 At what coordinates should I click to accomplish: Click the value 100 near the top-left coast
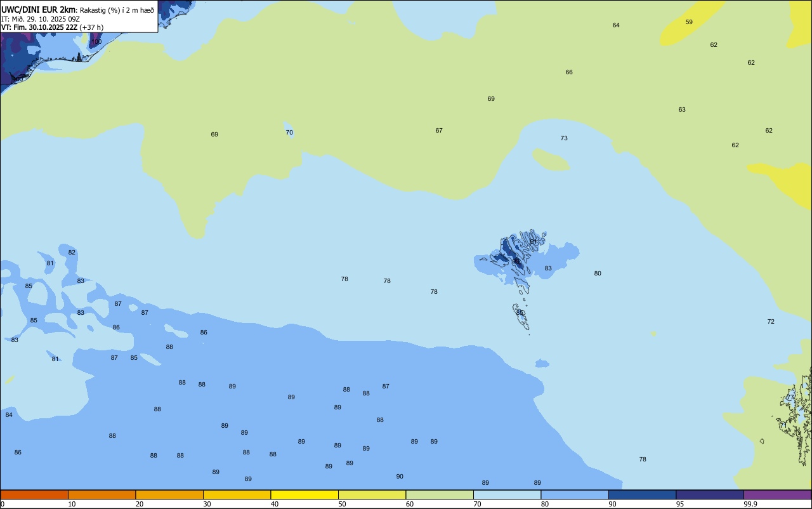coord(96,42)
